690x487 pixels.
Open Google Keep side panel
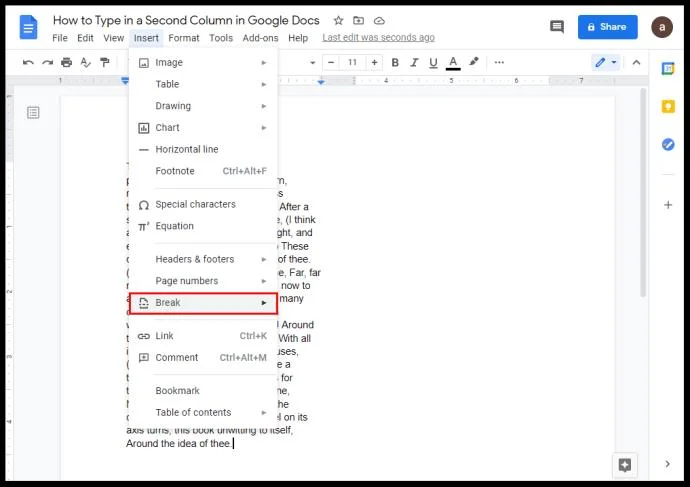(668, 106)
